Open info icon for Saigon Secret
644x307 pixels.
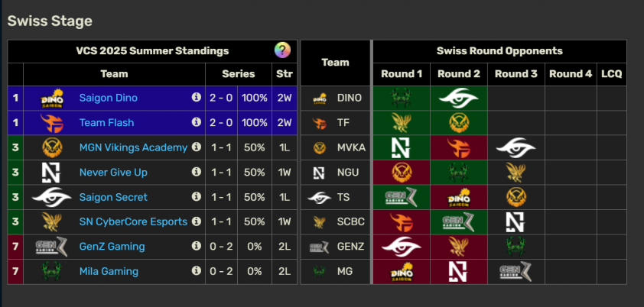(197, 196)
